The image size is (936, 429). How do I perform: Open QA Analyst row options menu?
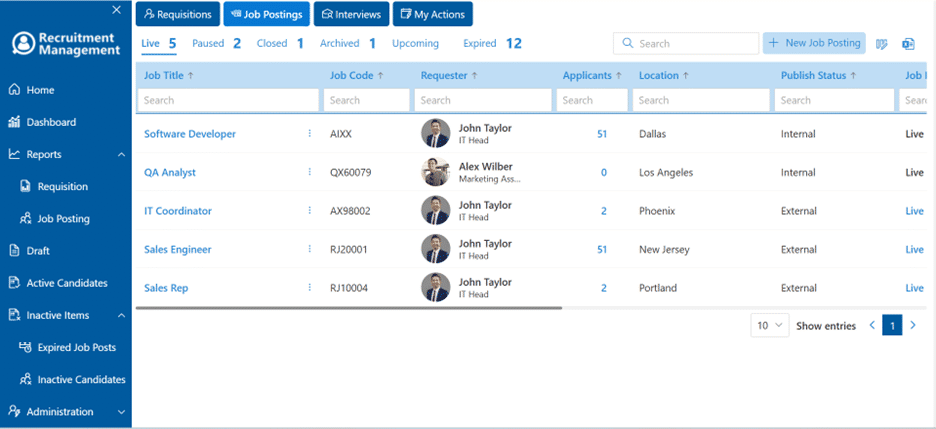309,172
